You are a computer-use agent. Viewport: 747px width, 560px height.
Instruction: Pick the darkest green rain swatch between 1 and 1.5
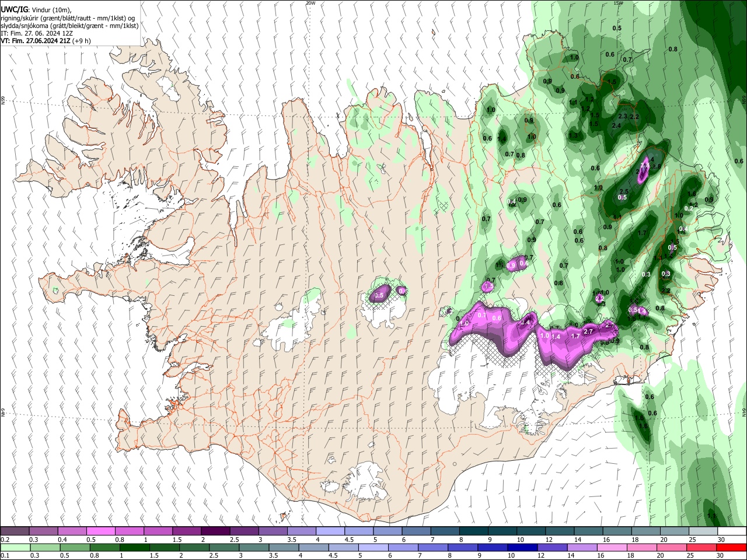click(134, 547)
